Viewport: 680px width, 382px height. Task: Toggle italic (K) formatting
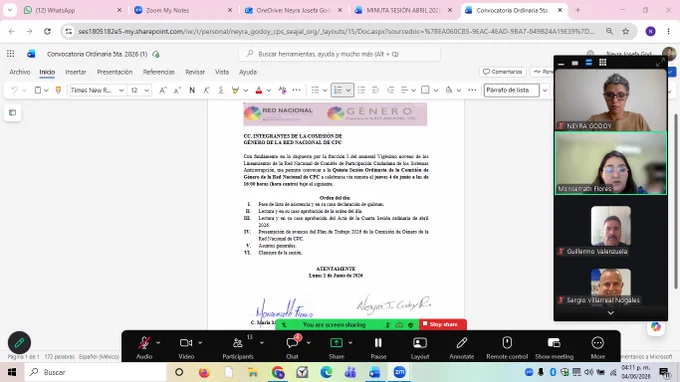coord(206,90)
